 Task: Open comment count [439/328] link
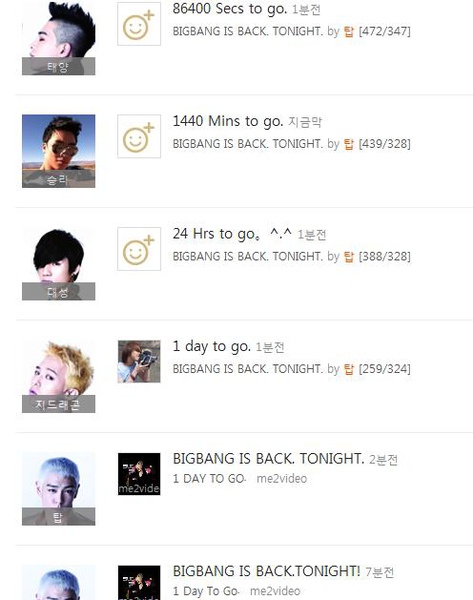[x=385, y=144]
